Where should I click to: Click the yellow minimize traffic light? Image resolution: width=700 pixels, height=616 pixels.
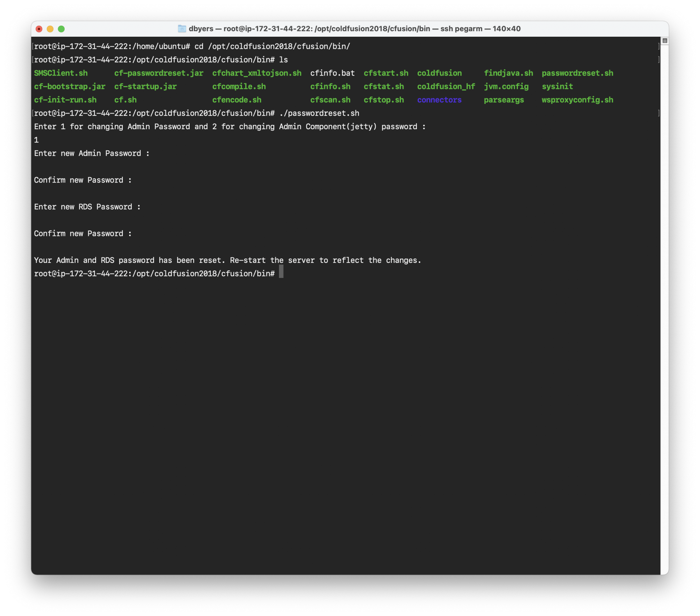pyautogui.click(x=50, y=29)
